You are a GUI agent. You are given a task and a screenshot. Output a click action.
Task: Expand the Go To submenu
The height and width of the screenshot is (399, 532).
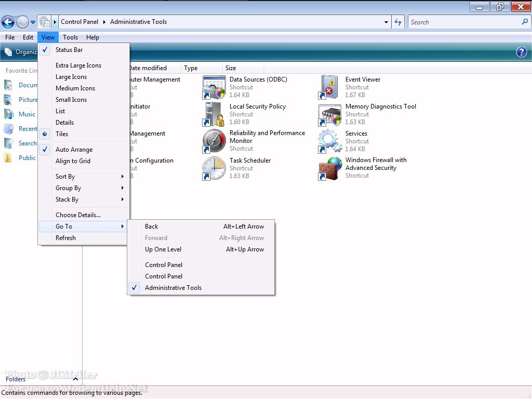(84, 227)
